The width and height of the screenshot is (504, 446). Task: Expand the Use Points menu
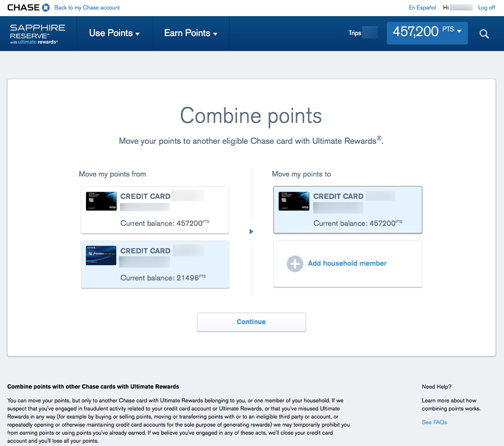point(114,33)
